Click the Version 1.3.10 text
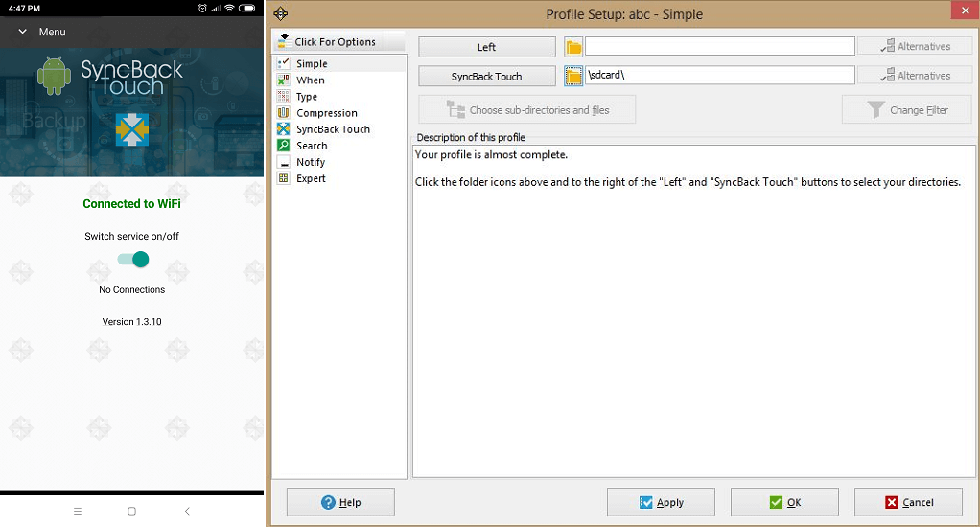 tap(132, 322)
